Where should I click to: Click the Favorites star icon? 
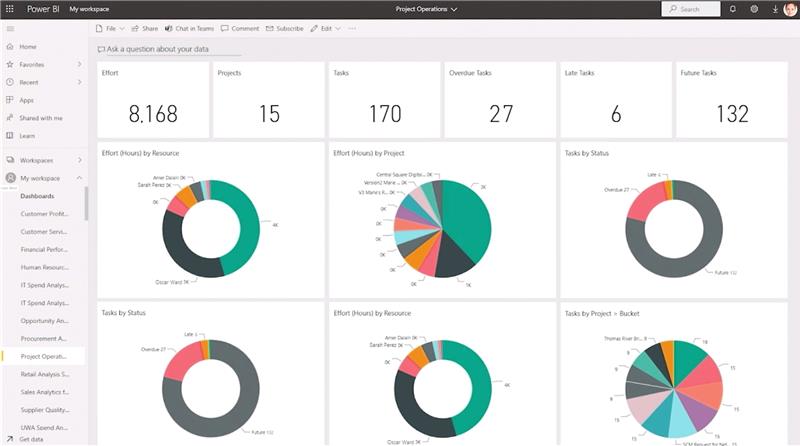(10, 64)
